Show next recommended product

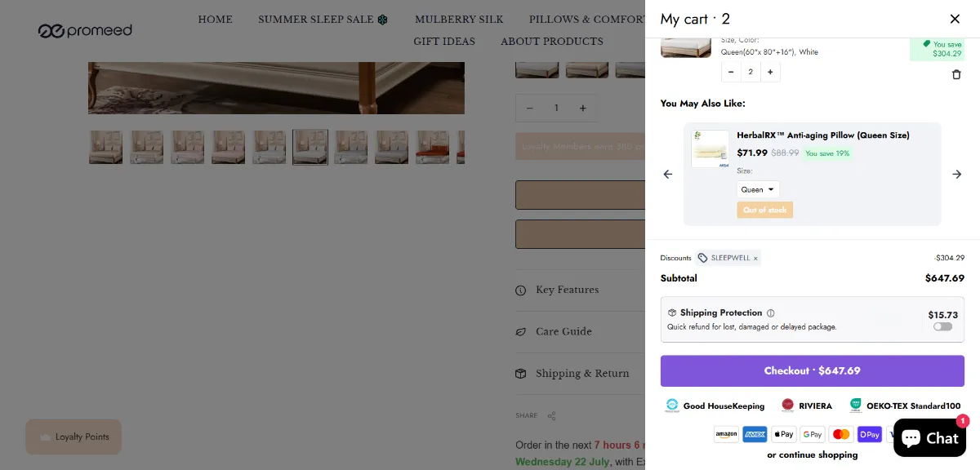(957, 174)
